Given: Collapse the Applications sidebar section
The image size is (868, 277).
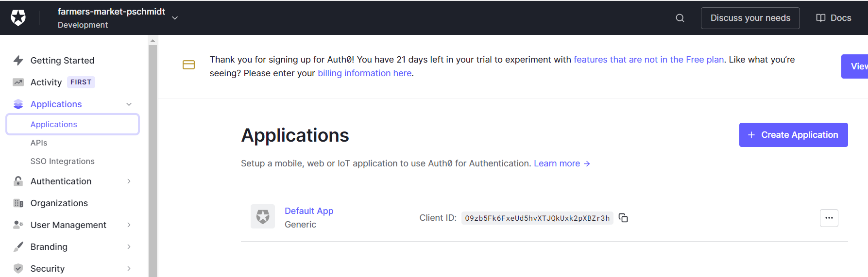Looking at the screenshot, I should tap(129, 104).
